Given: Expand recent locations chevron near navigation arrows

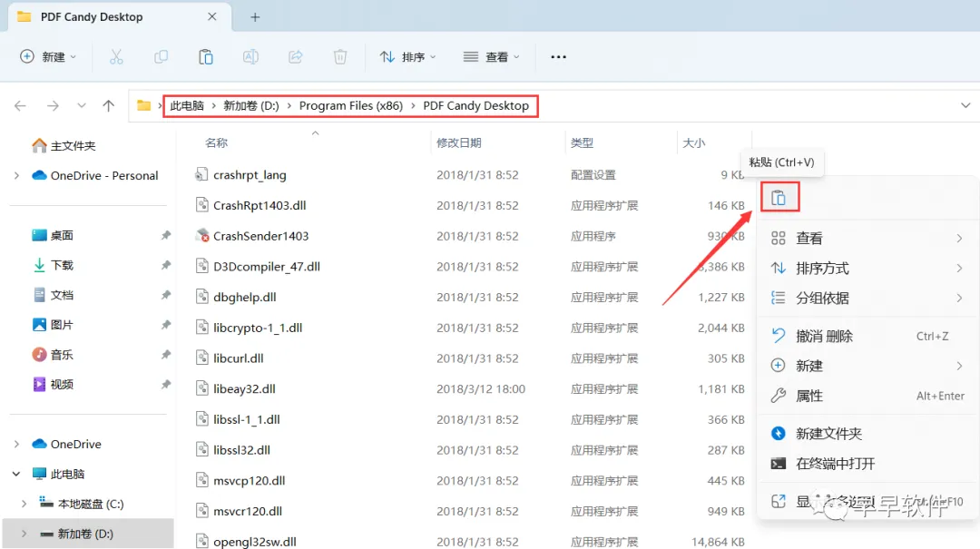Looking at the screenshot, I should coord(82,105).
